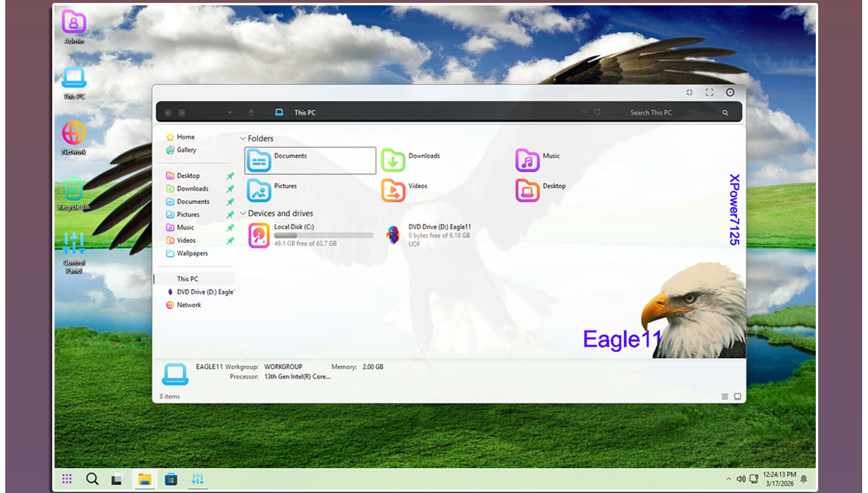Switch to details view layout

[725, 397]
